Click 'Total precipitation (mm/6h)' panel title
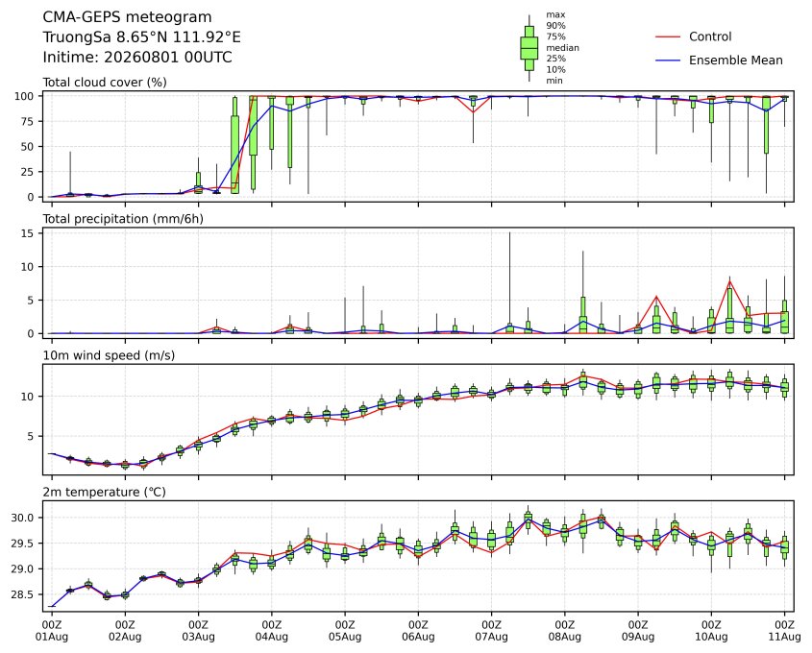 (123, 219)
